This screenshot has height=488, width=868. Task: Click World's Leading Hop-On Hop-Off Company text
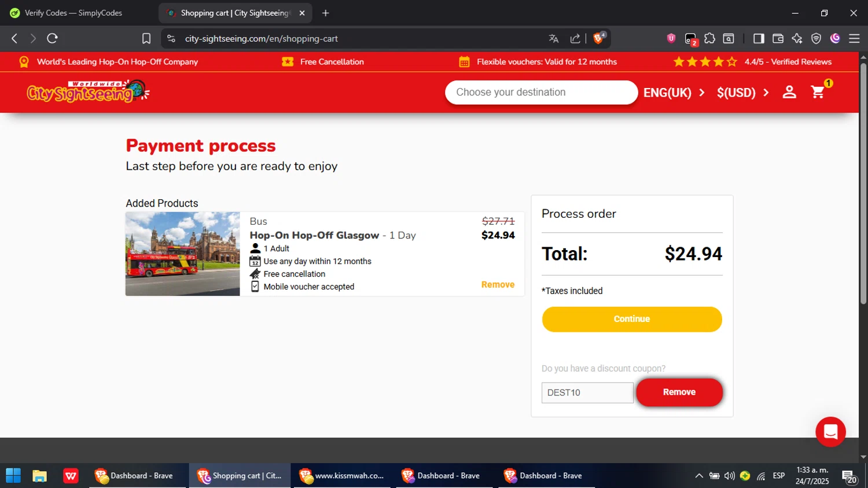(117, 61)
